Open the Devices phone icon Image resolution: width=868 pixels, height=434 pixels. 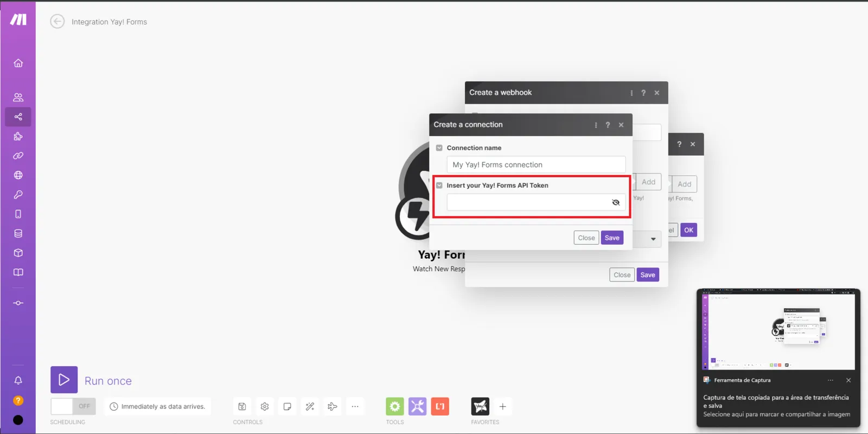point(18,214)
